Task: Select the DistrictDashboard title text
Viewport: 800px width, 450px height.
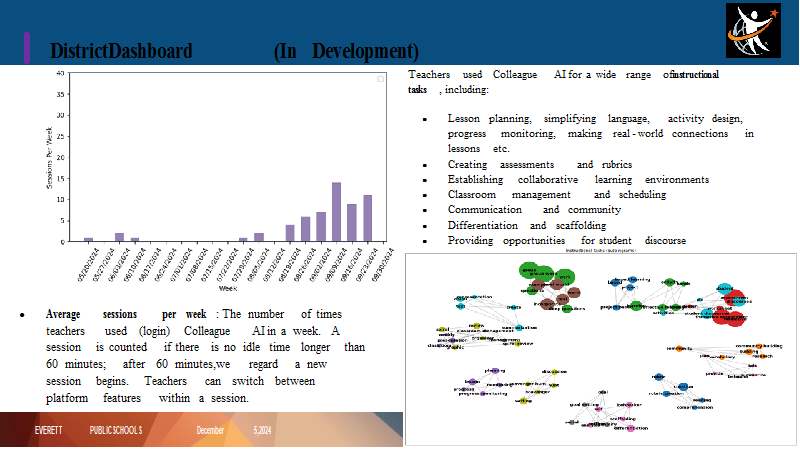Action: tap(121, 51)
